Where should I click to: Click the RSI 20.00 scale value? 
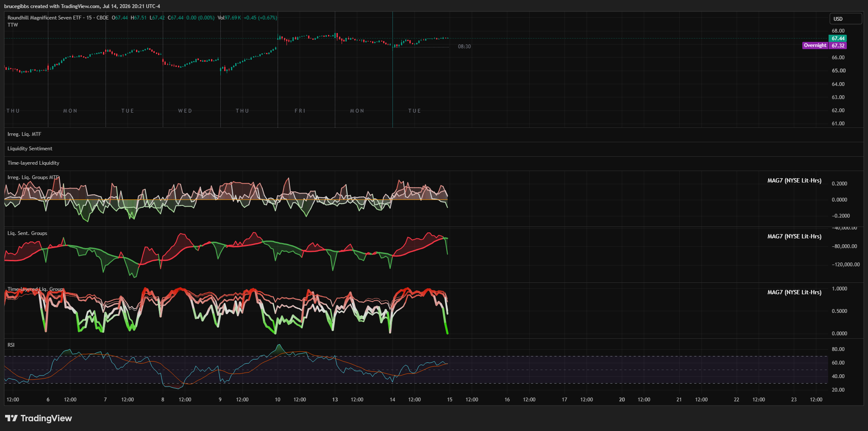[838, 390]
